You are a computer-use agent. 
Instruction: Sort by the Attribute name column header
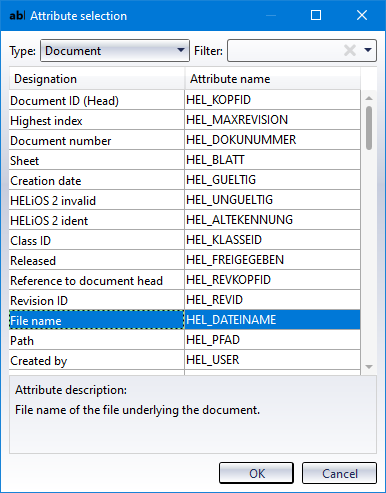click(273, 79)
